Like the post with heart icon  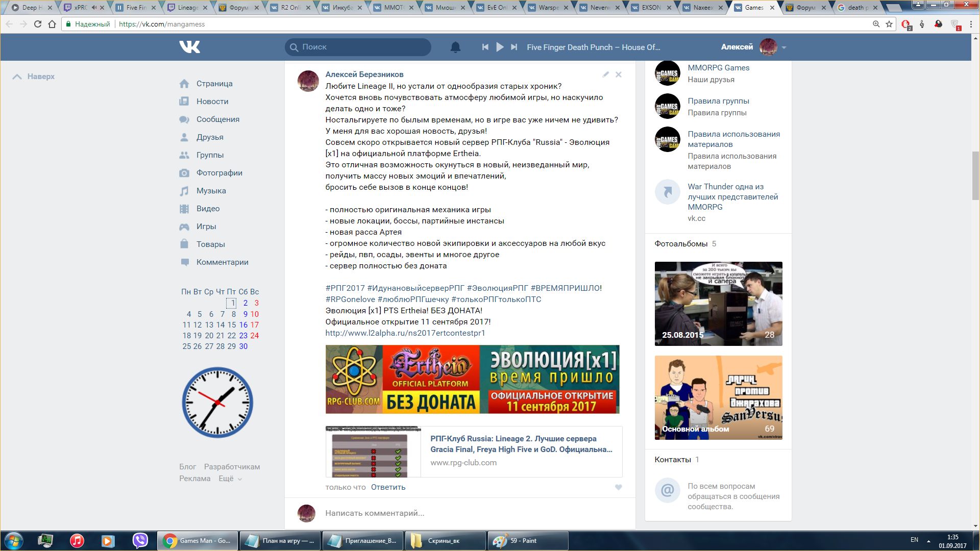619,487
